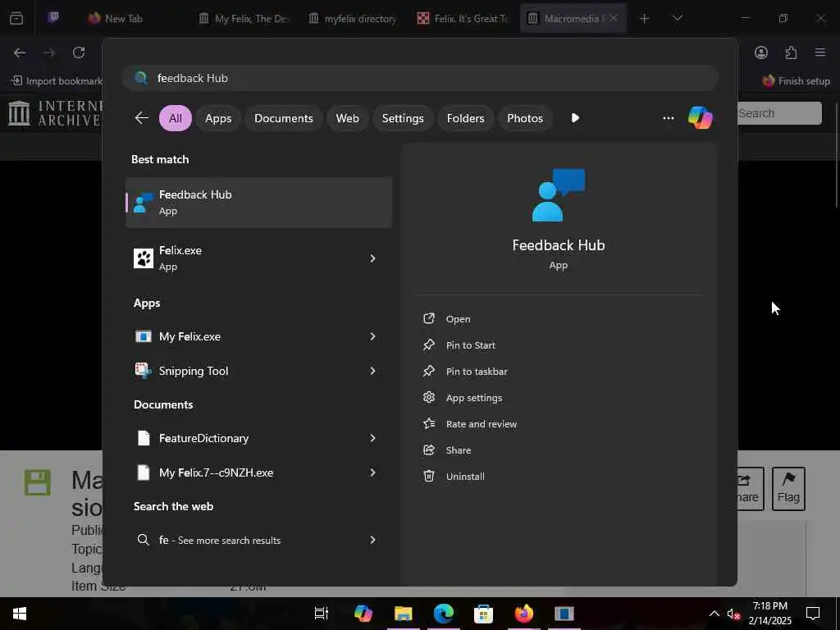The width and height of the screenshot is (840, 630).
Task: Expand the web search result chevron
Action: point(373,540)
